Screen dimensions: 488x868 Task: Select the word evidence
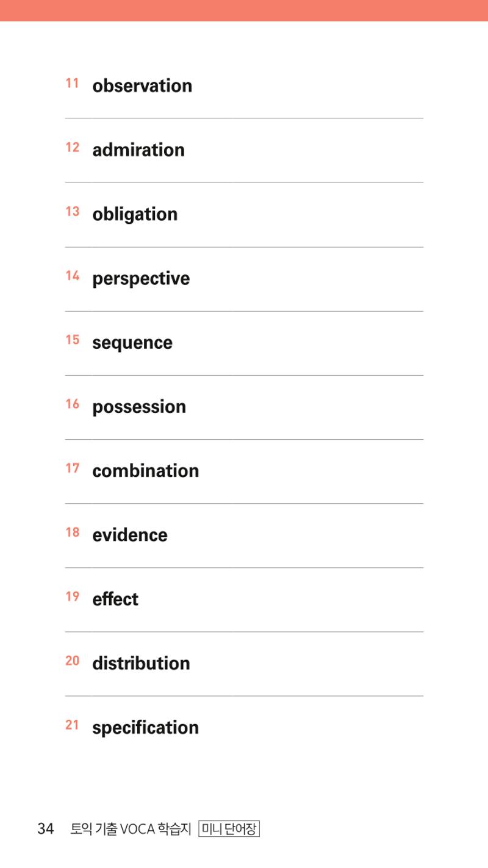pos(130,535)
